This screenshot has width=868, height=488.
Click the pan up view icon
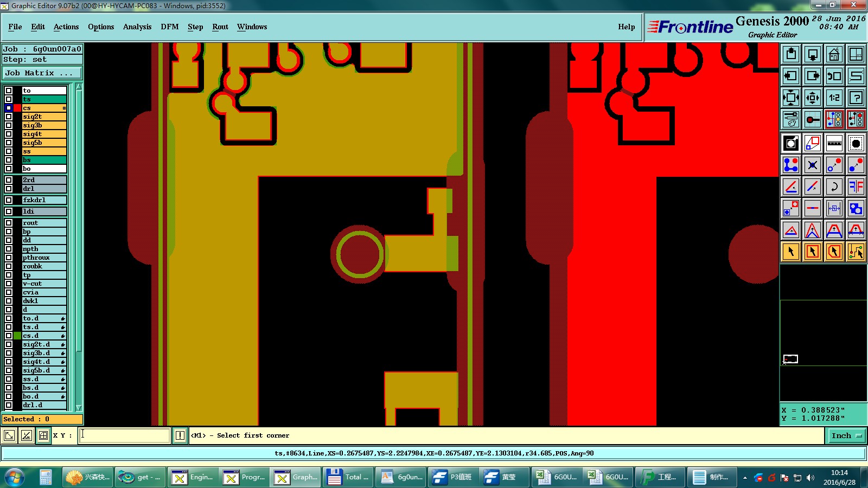[791, 54]
